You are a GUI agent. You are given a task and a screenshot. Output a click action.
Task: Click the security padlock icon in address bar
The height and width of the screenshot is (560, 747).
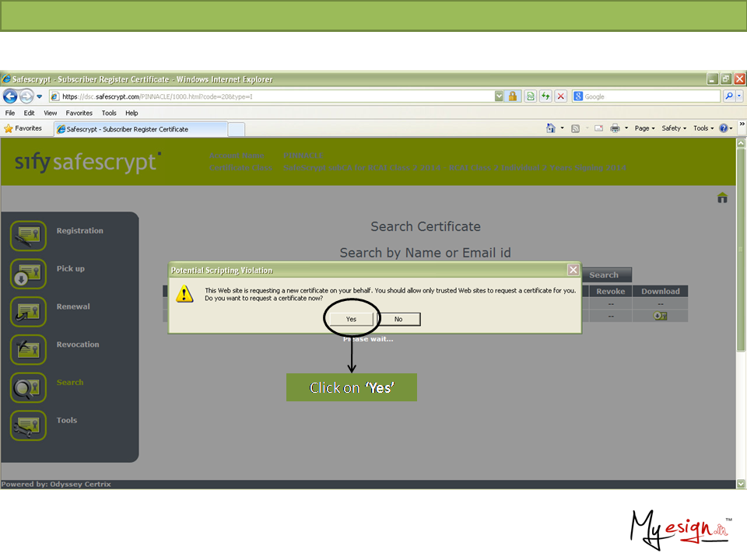pos(514,96)
